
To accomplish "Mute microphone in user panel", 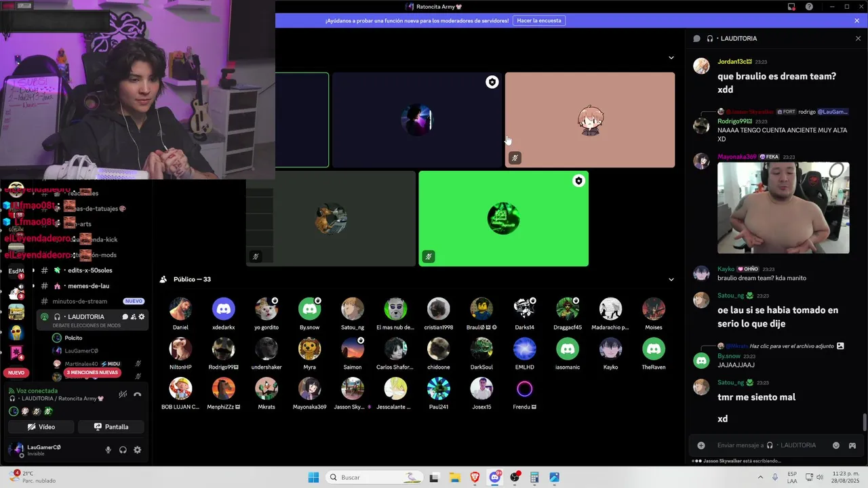I will (x=108, y=450).
